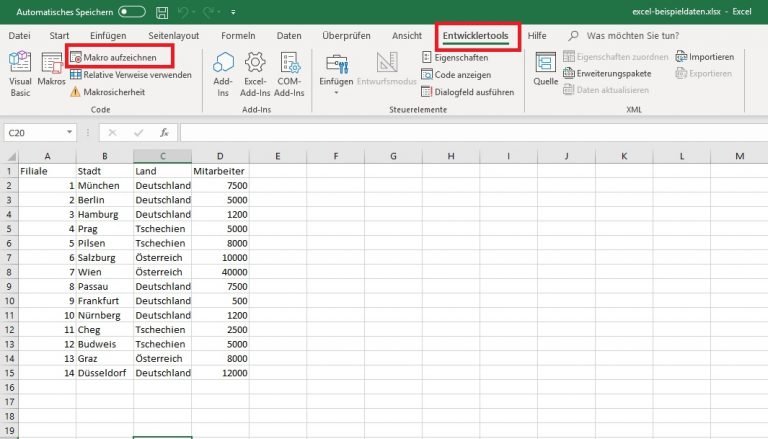Switch to the Ansicht tab
The width and height of the screenshot is (768, 439).
(x=407, y=35)
